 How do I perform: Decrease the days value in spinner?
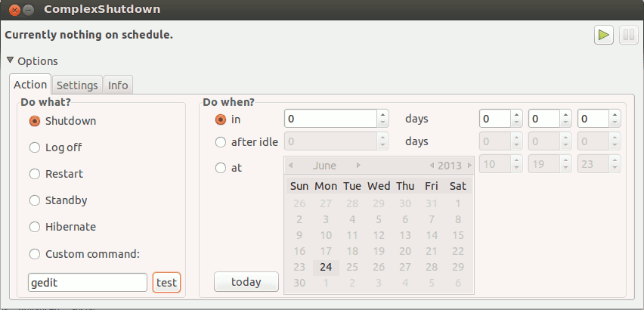pyautogui.click(x=382, y=123)
